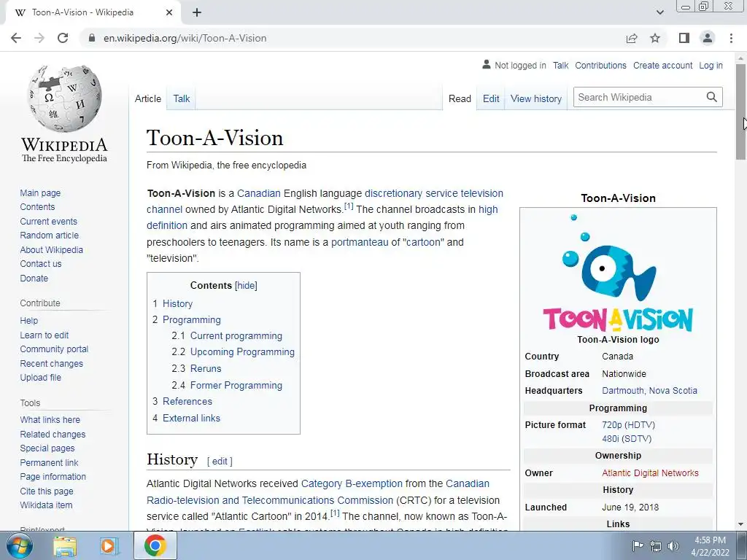Reload the page with the refresh icon

(x=63, y=38)
